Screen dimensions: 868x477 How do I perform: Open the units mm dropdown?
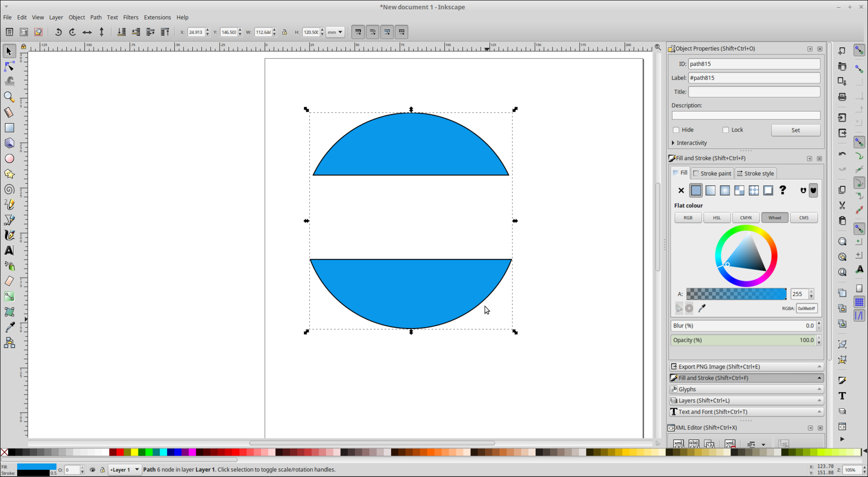tap(335, 32)
